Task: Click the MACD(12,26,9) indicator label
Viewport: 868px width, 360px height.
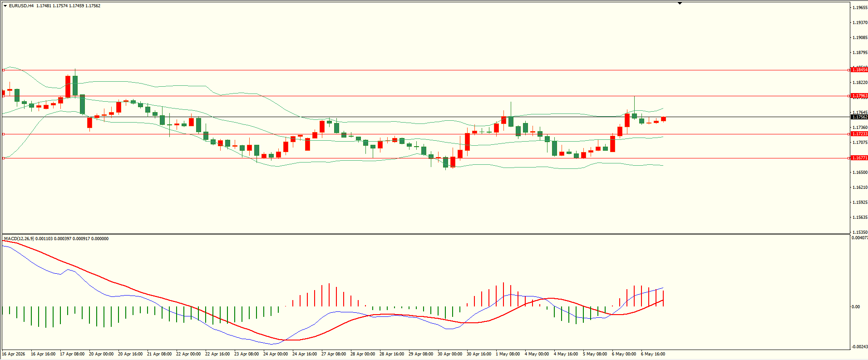Action: coord(19,239)
